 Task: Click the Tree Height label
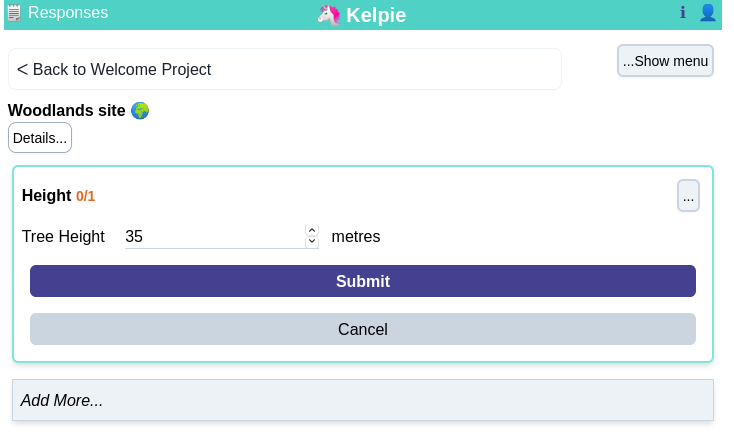63,236
